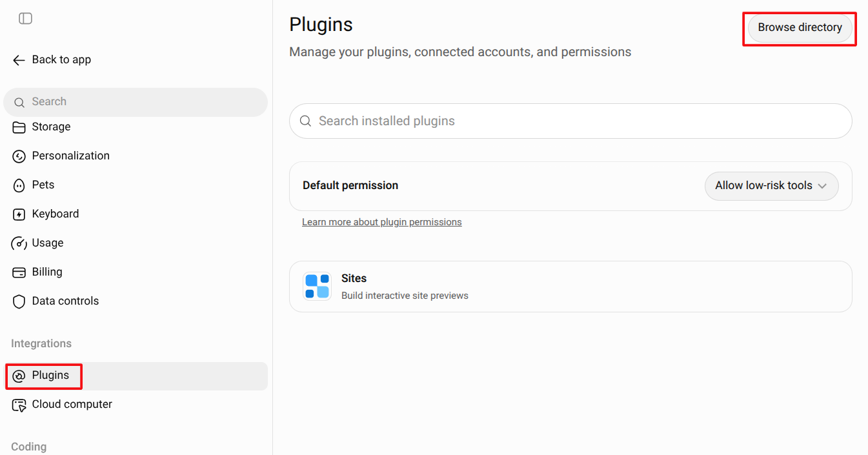View the Usage page
This screenshot has width=868, height=455.
click(x=136, y=243)
